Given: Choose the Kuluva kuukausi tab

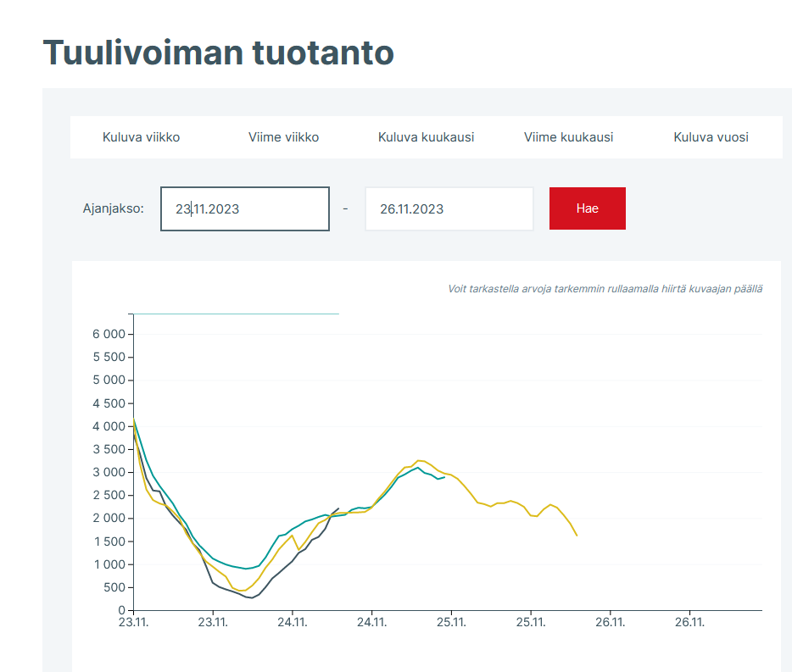Looking at the screenshot, I should (x=426, y=137).
